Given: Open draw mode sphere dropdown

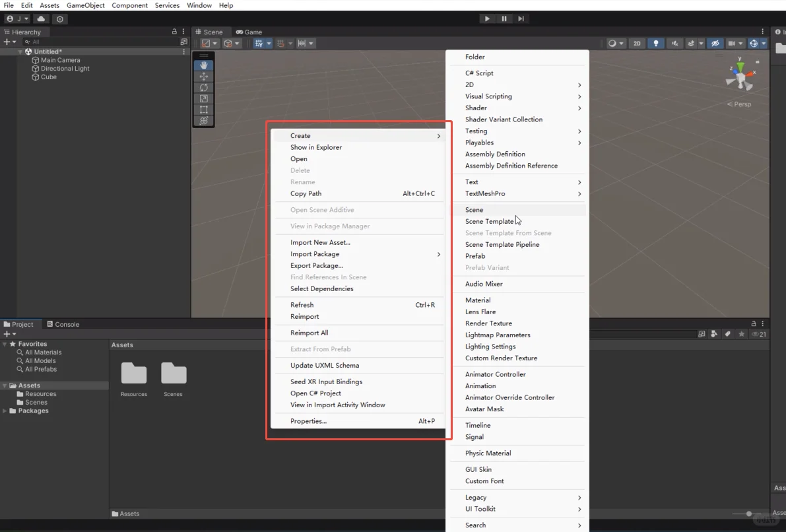Looking at the screenshot, I should (x=616, y=43).
